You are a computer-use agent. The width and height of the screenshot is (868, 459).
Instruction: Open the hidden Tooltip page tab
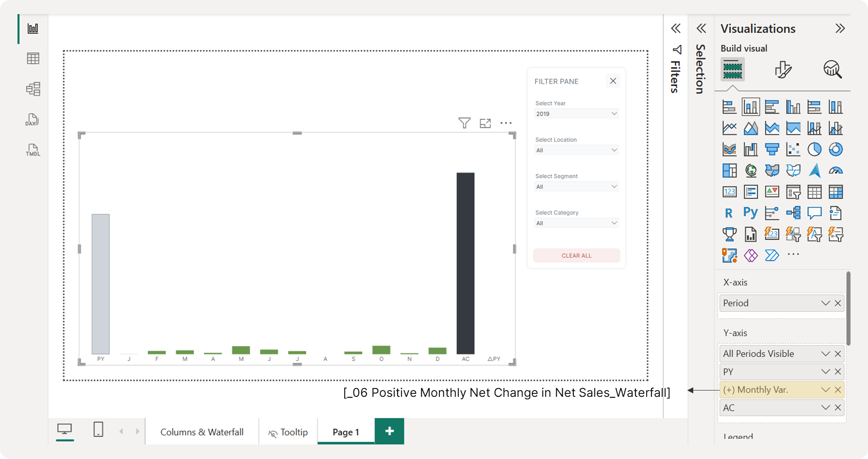288,432
